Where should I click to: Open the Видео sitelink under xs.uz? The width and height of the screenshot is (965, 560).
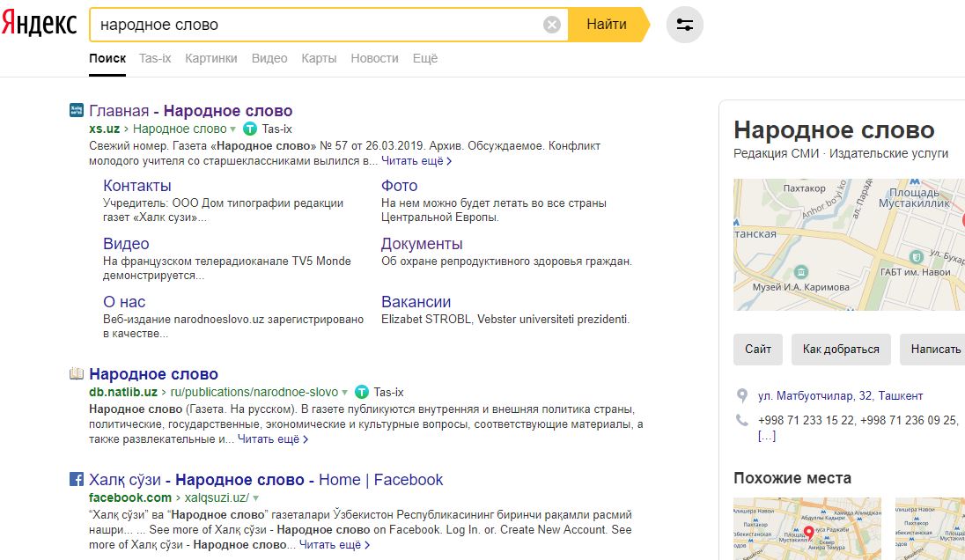(126, 244)
